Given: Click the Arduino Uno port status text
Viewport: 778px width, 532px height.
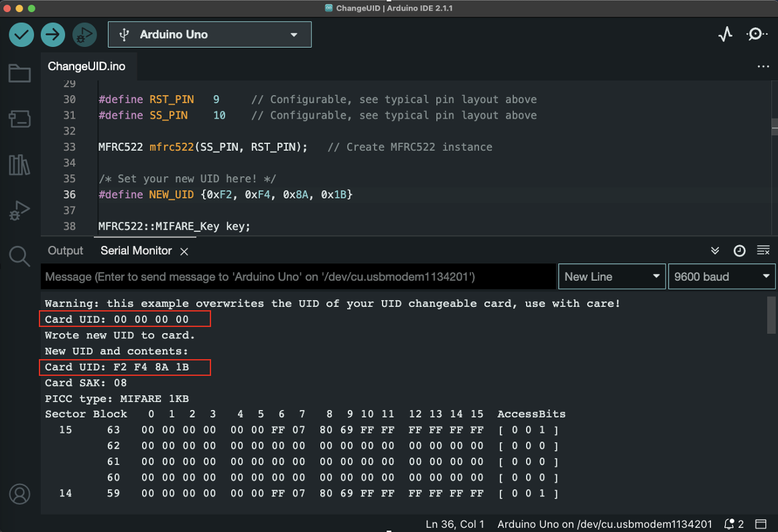Looking at the screenshot, I should tap(604, 524).
